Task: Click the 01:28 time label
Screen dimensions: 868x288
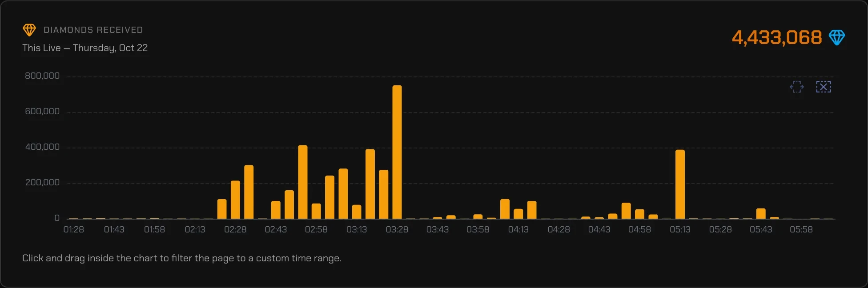Action: [74, 229]
